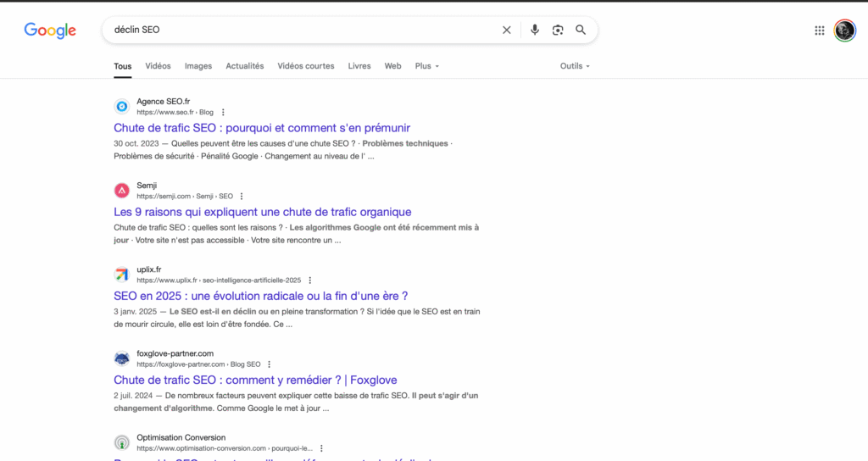Open the Google account profile picture
Image resolution: width=868 pixels, height=461 pixels.
(845, 31)
